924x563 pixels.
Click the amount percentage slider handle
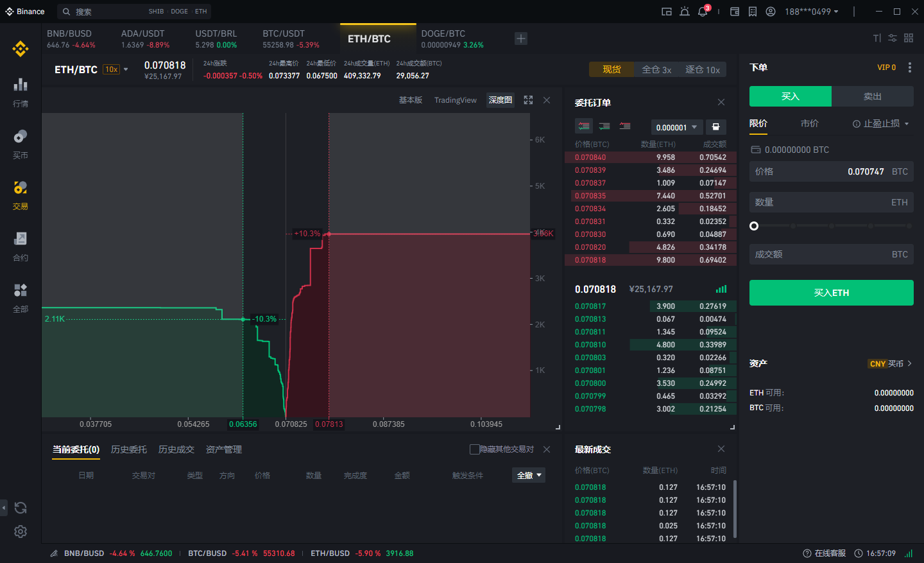click(754, 226)
